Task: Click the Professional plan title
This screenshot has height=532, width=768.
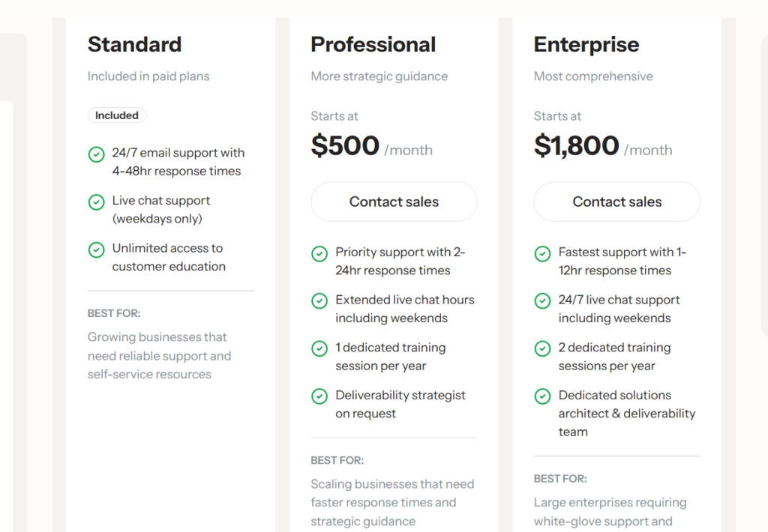Action: point(373,44)
